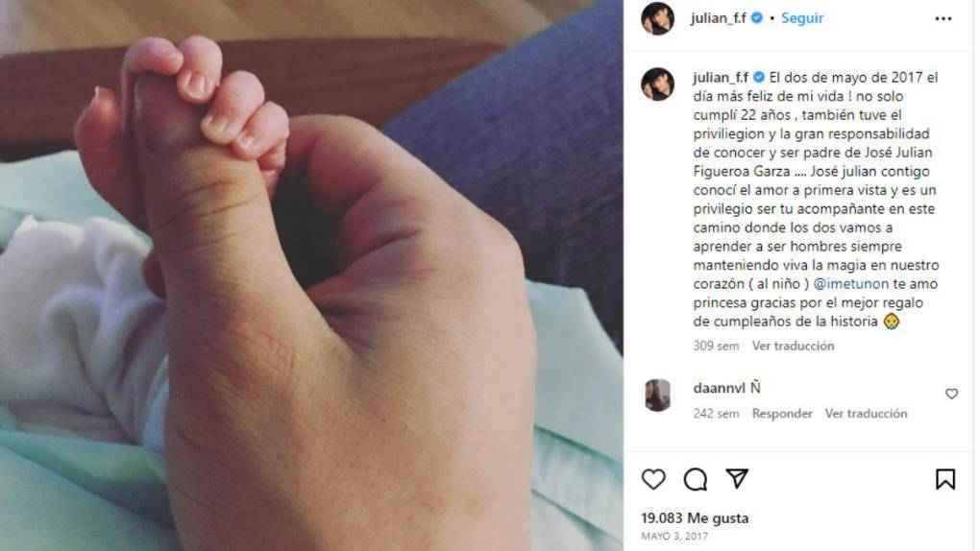Like the daannvl comment heart
The image size is (980, 551).
click(x=951, y=394)
